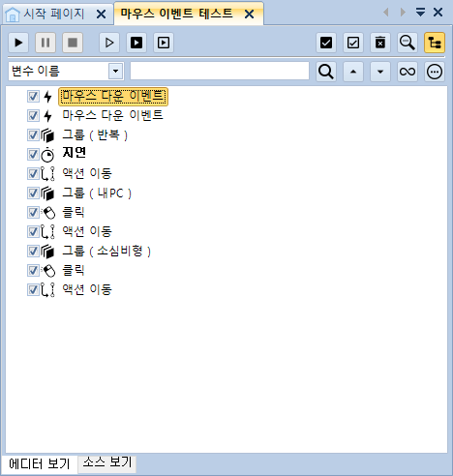Click the tab scroll left arrow
The width and height of the screenshot is (453, 476).
click(386, 13)
